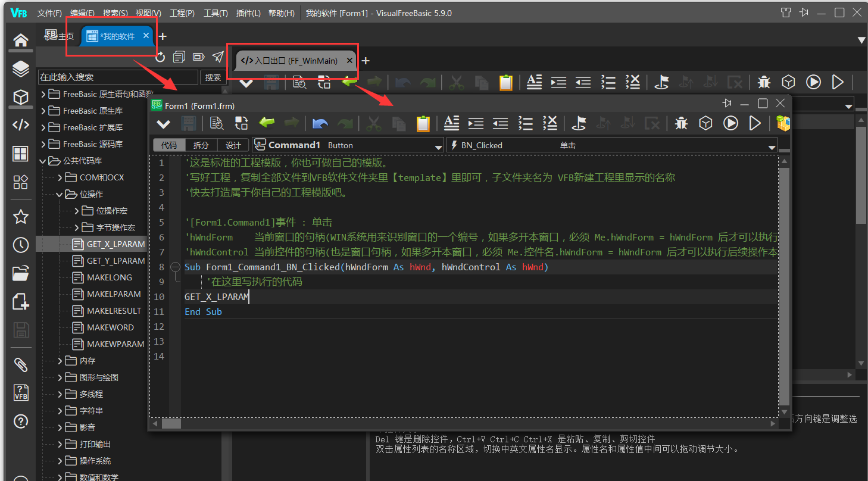Collapse the 公共代码库 tree folder
Screen dimensions: 868x481
pyautogui.click(x=43, y=161)
